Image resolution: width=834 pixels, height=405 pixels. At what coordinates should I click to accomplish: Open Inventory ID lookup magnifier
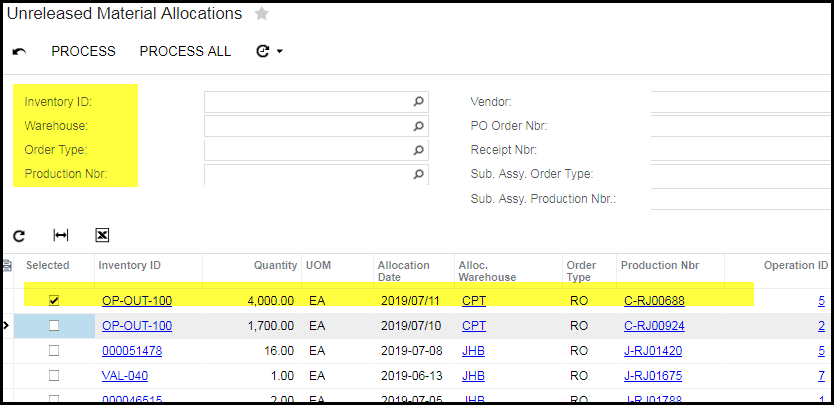point(419,102)
